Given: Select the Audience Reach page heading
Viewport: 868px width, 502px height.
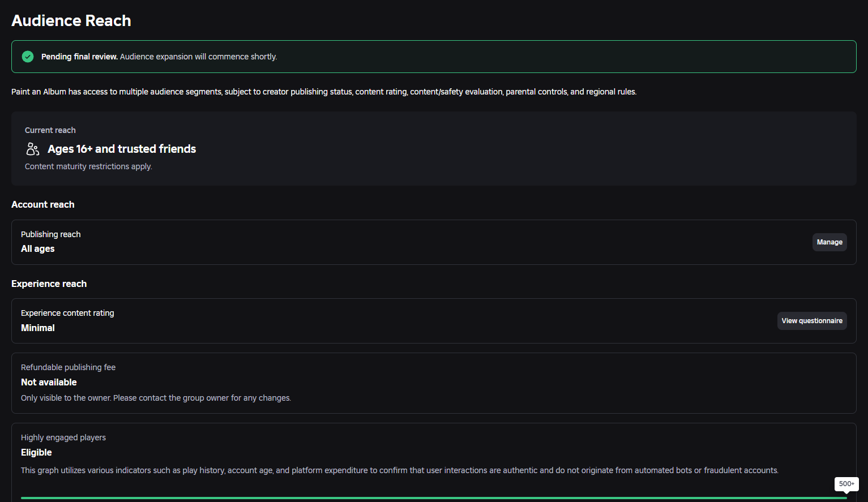Looking at the screenshot, I should pos(71,20).
